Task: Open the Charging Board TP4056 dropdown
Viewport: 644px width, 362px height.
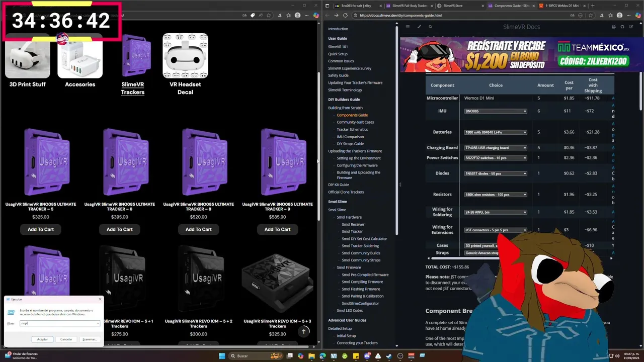Action: 496,148
